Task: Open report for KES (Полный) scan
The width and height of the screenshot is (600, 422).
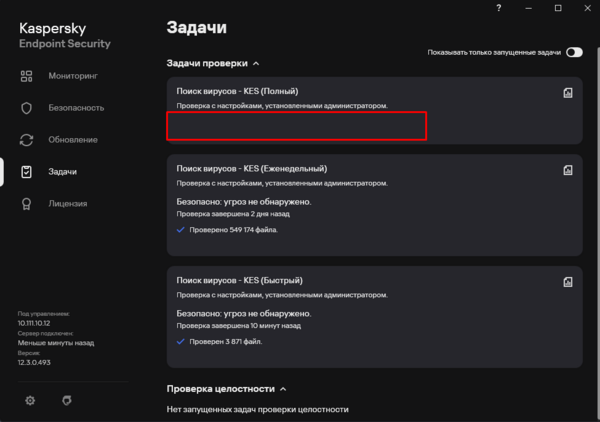Action: point(567,93)
